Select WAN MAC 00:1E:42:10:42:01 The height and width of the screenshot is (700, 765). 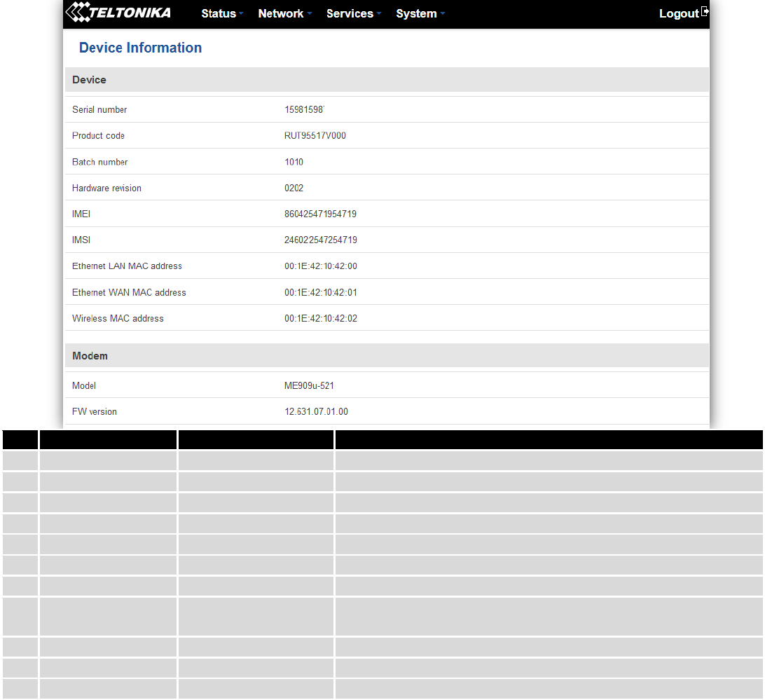321,292
